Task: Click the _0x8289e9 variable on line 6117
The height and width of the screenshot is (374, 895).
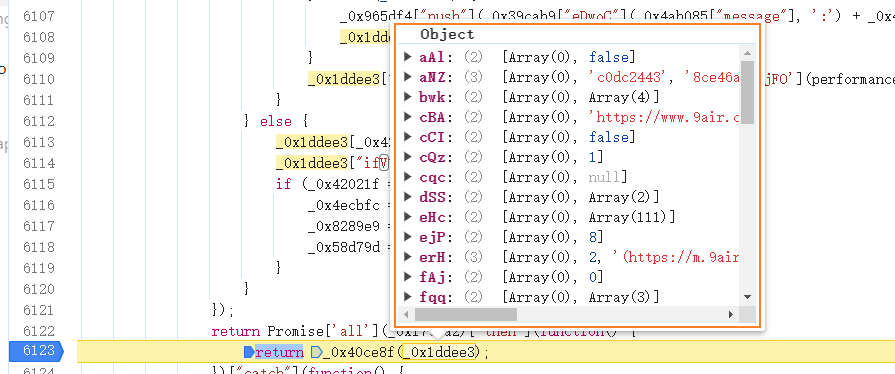Action: tap(344, 226)
